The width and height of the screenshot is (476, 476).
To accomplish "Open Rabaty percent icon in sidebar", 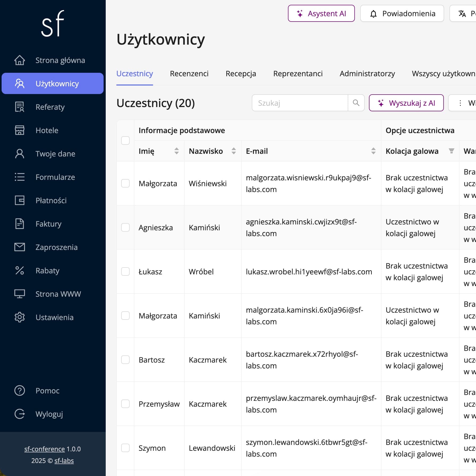I will [x=19, y=271].
